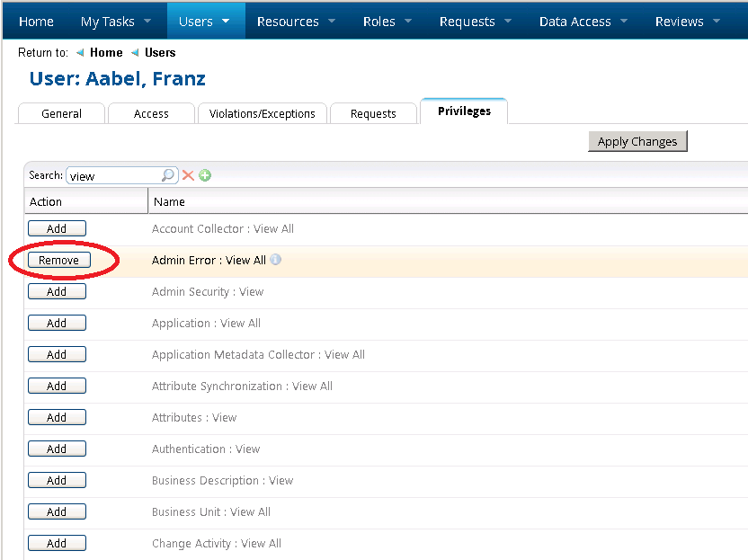
Task: Open the Reviews dropdown menu
Action: pos(680,21)
